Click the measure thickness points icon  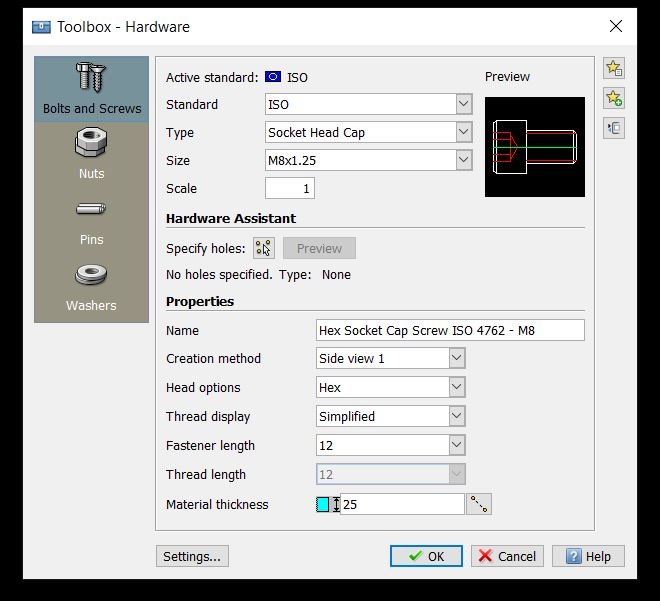point(479,504)
